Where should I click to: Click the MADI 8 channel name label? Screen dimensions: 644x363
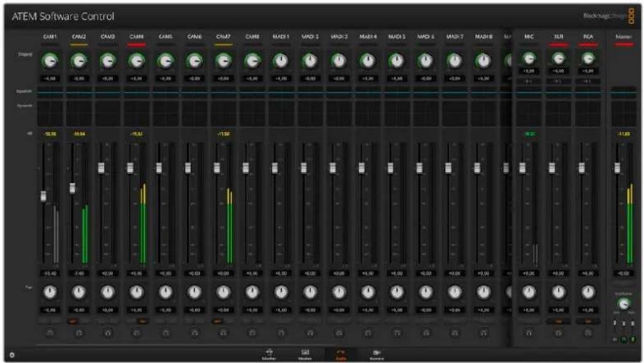(484, 36)
